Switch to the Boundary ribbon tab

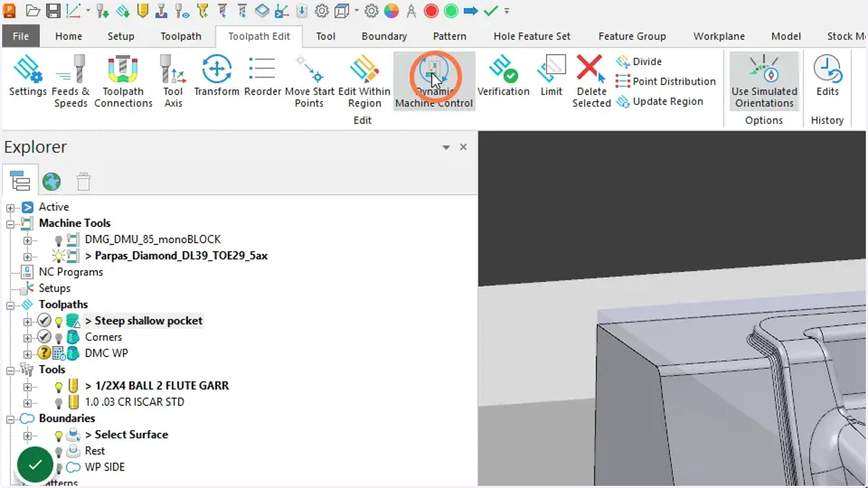click(384, 36)
